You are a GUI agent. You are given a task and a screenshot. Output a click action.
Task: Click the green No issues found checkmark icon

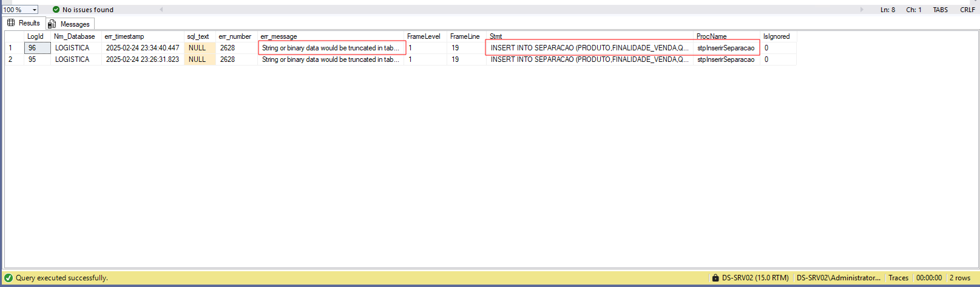pyautogui.click(x=56, y=10)
